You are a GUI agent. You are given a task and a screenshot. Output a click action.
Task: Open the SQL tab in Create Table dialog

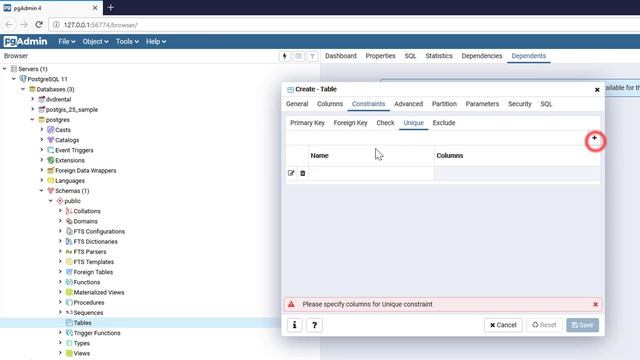546,104
